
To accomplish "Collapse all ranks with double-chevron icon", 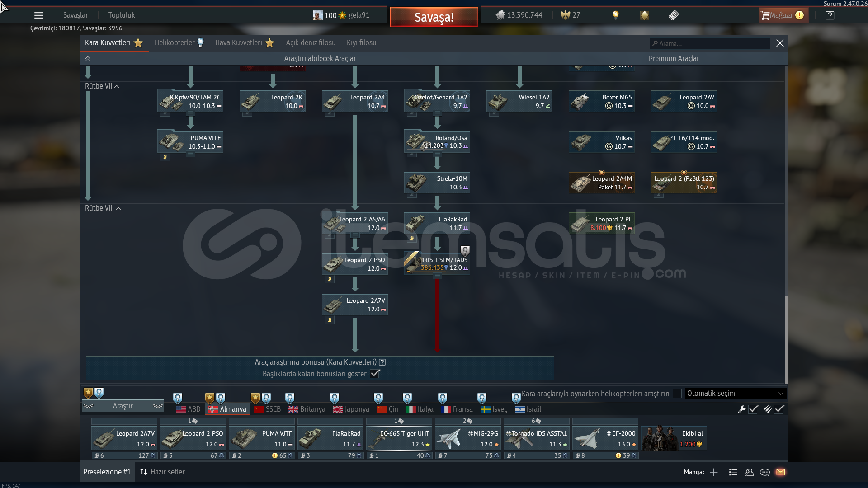I will [88, 59].
